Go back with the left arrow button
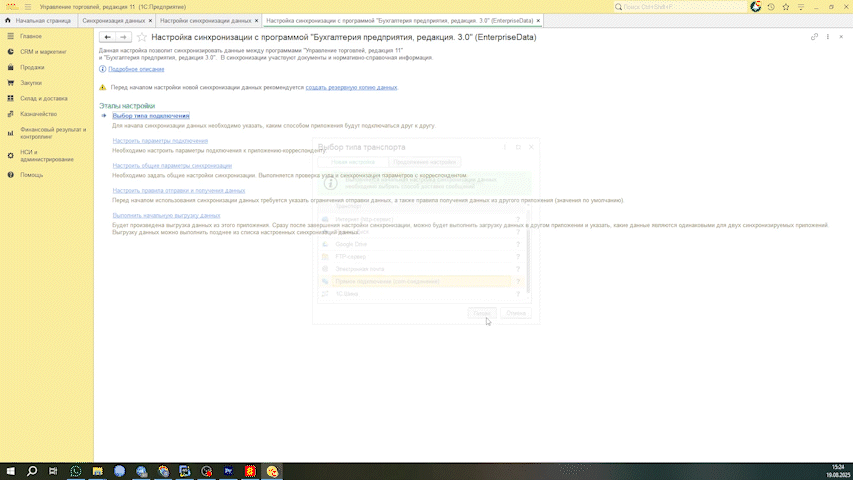 point(107,37)
